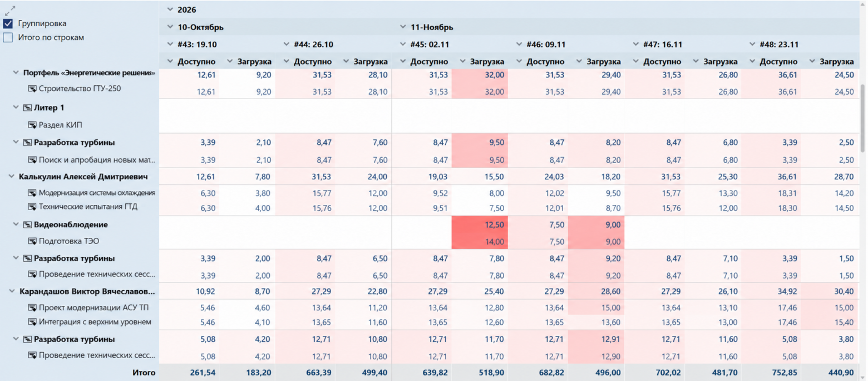The width and height of the screenshot is (868, 381).
Task: Click the project icon beside Видеонаблюдение
Action: tap(27, 225)
